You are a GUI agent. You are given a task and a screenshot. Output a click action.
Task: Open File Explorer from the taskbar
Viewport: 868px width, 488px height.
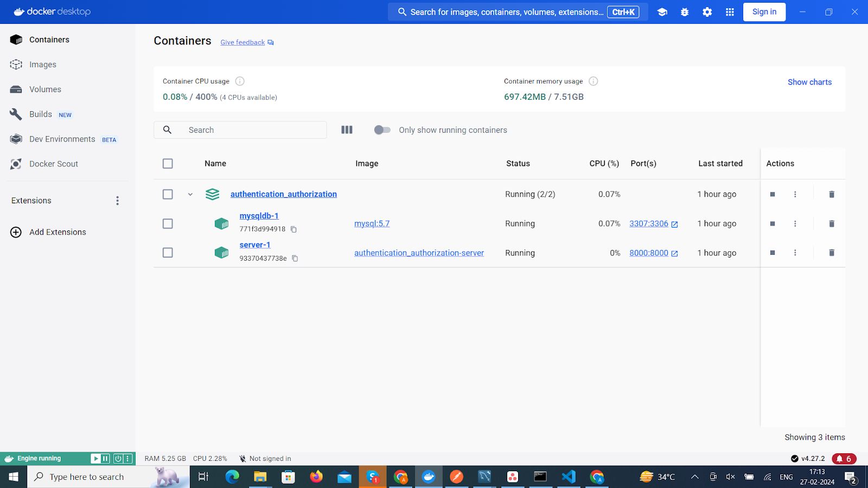point(260,477)
